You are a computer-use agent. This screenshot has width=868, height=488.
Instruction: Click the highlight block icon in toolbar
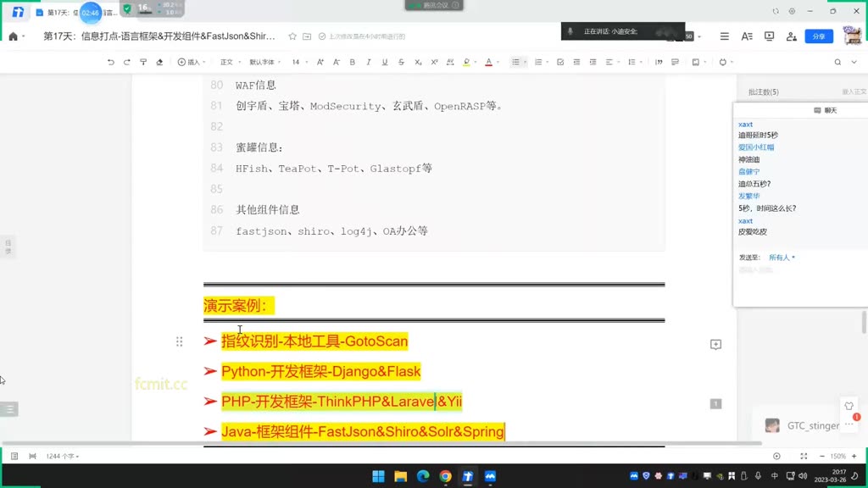point(675,62)
